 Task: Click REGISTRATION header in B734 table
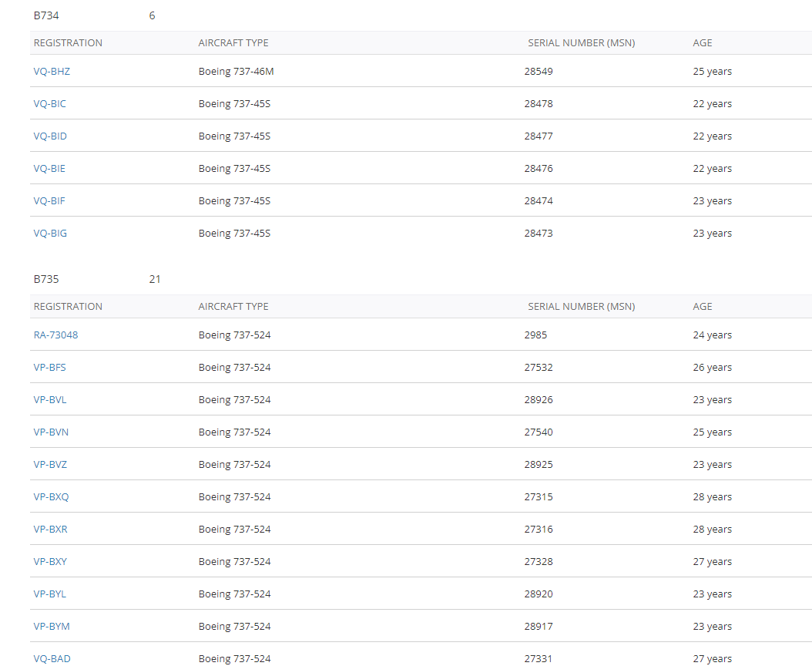[x=68, y=43]
